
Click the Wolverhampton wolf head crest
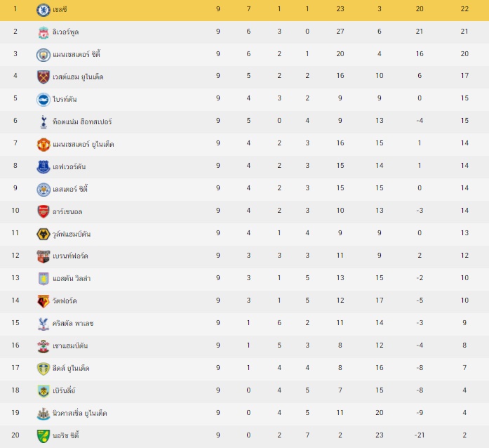point(43,234)
